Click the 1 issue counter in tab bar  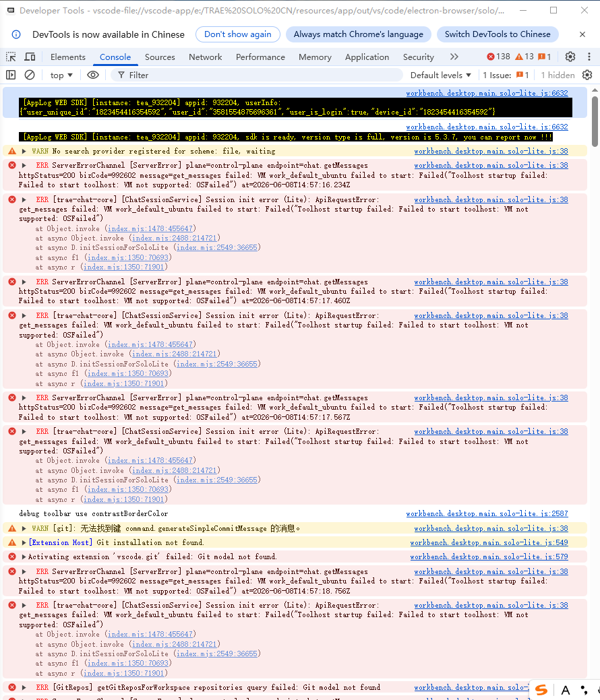(x=545, y=57)
